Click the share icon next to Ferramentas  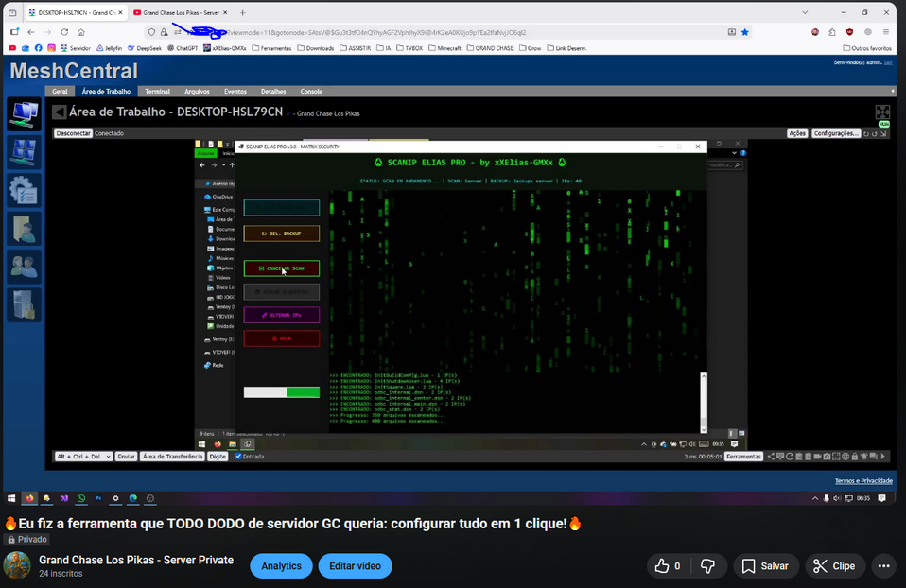click(x=771, y=457)
